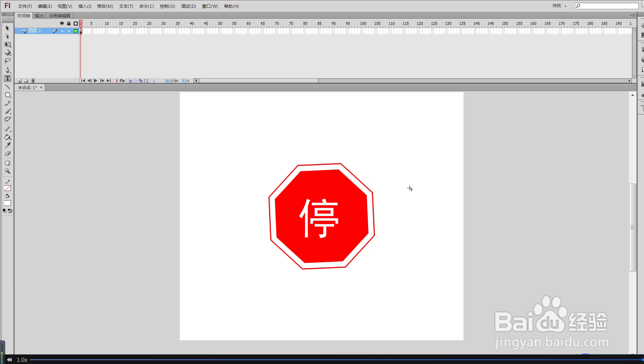Click the stroke color swatch

pyautogui.click(x=7, y=188)
